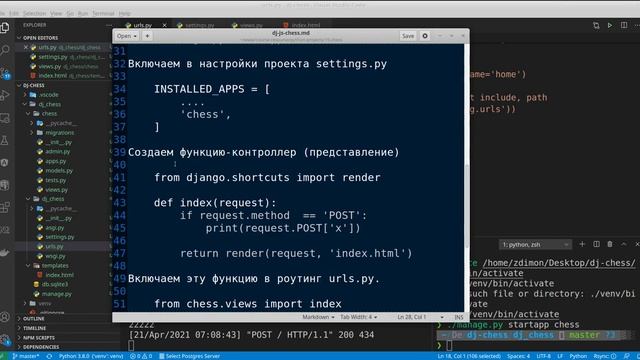This screenshot has height=360, width=640.
Task: Click the Open Changes compare icon in the editor toolbar
Action: [596, 25]
